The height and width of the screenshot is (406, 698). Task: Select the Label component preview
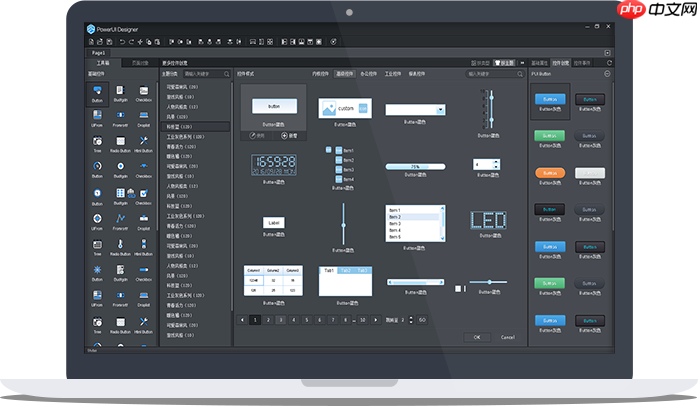(x=274, y=223)
